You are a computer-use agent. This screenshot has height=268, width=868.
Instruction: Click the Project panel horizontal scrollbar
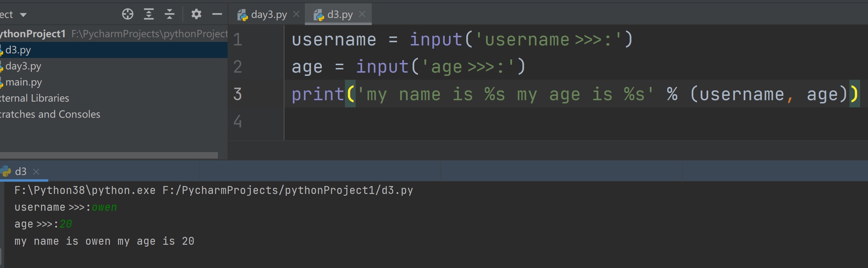107,155
